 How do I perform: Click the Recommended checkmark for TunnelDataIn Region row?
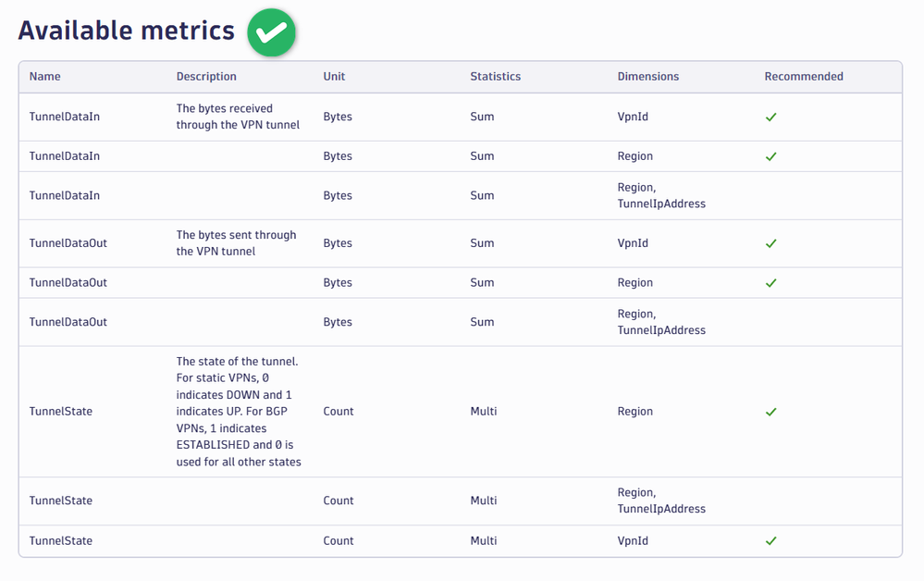tap(770, 156)
